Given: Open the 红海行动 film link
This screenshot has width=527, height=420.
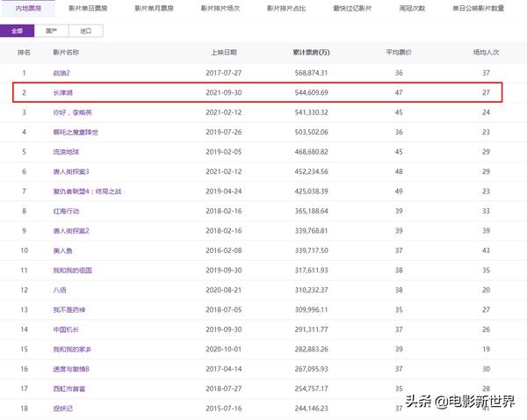Looking at the screenshot, I should (x=66, y=211).
